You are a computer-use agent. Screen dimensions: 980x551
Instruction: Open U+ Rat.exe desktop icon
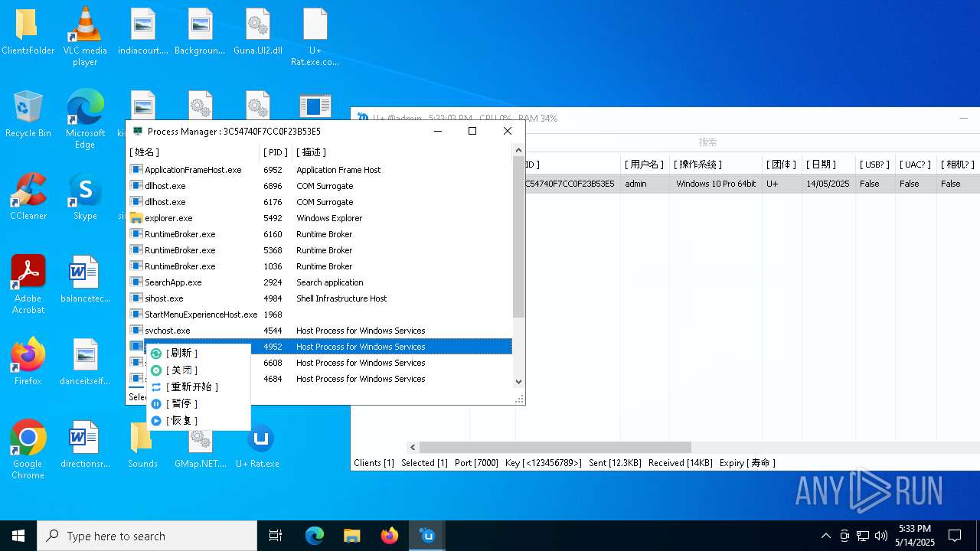click(258, 446)
